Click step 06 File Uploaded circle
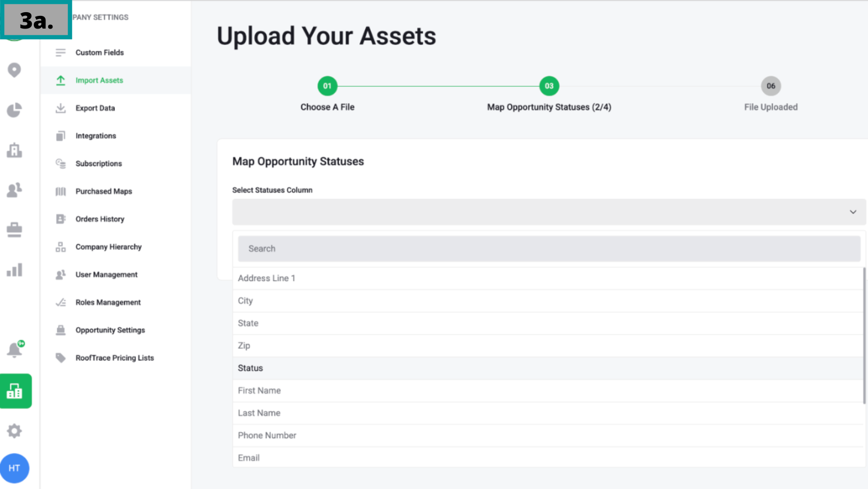Screen dimensions: 868x489 point(771,86)
